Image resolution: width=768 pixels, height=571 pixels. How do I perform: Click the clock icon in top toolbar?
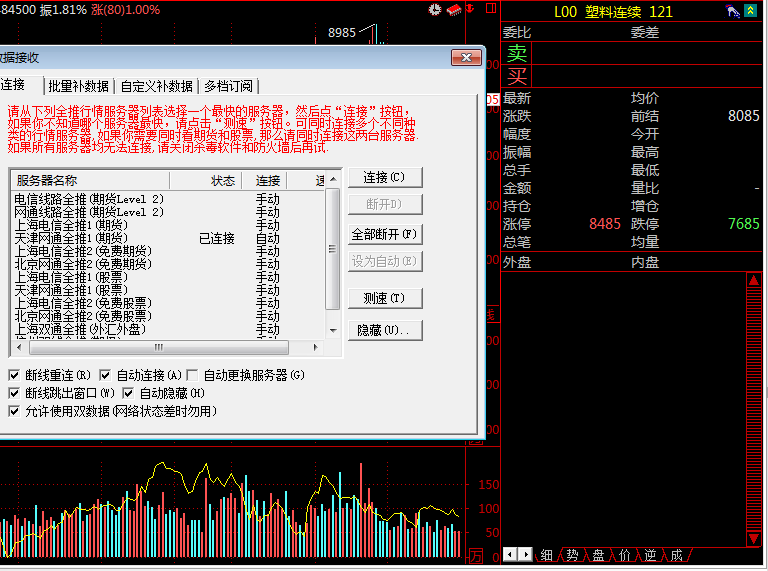tap(435, 9)
